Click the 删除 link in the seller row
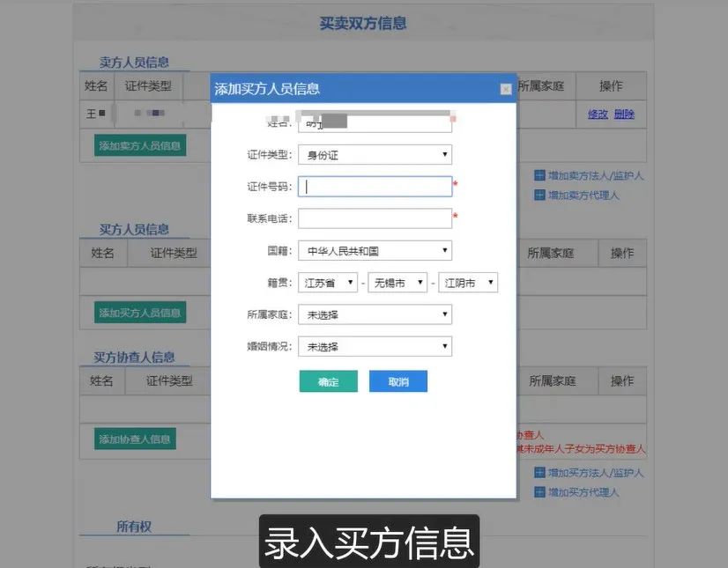The image size is (728, 568). (x=623, y=112)
